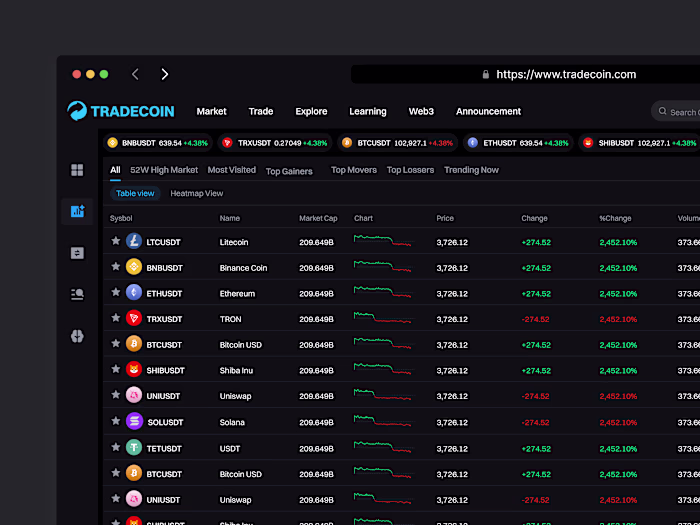The height and width of the screenshot is (525, 700).
Task: Open the Explore menu
Action: point(311,111)
